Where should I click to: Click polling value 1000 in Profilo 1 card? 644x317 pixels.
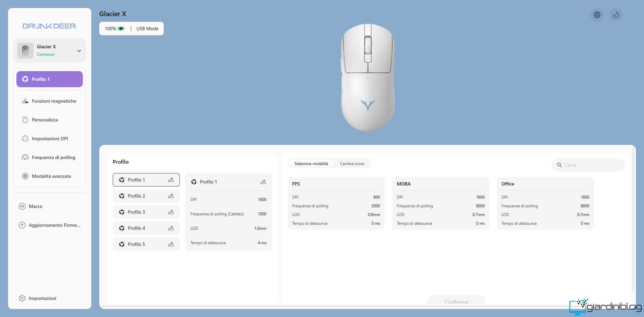tap(262, 214)
